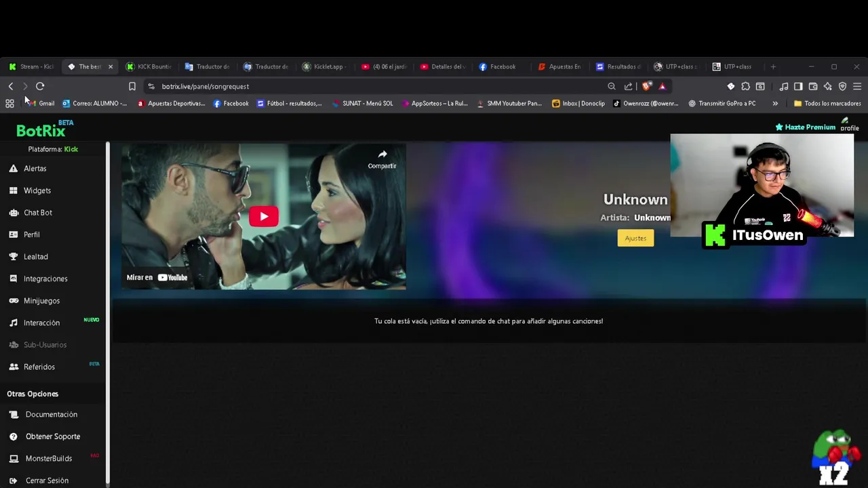Screen dimensions: 868x488
Task: Open Brave Shields lion icon
Action: (646, 86)
